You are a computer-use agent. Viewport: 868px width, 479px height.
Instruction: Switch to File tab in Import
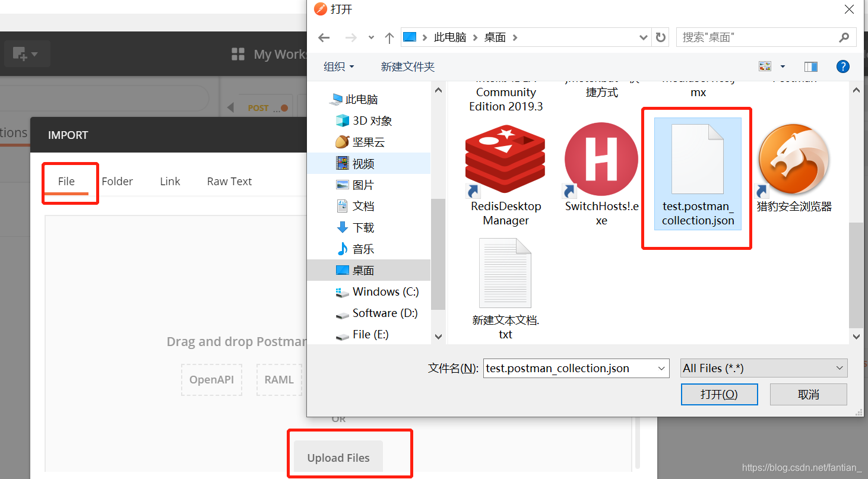tap(66, 181)
